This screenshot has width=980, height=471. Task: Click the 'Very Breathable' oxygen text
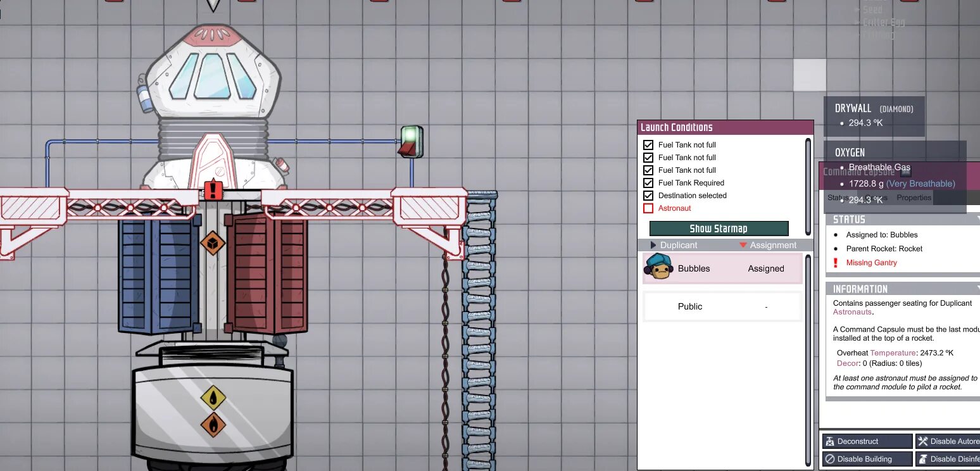920,184
